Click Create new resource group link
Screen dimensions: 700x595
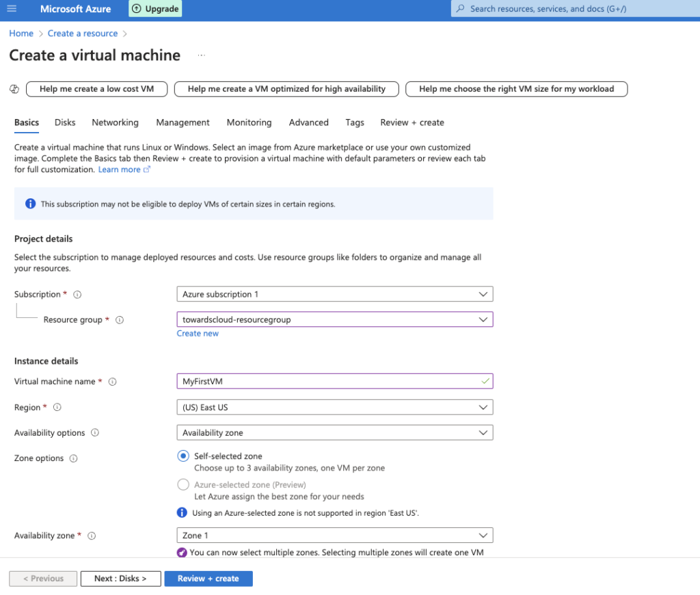(198, 334)
